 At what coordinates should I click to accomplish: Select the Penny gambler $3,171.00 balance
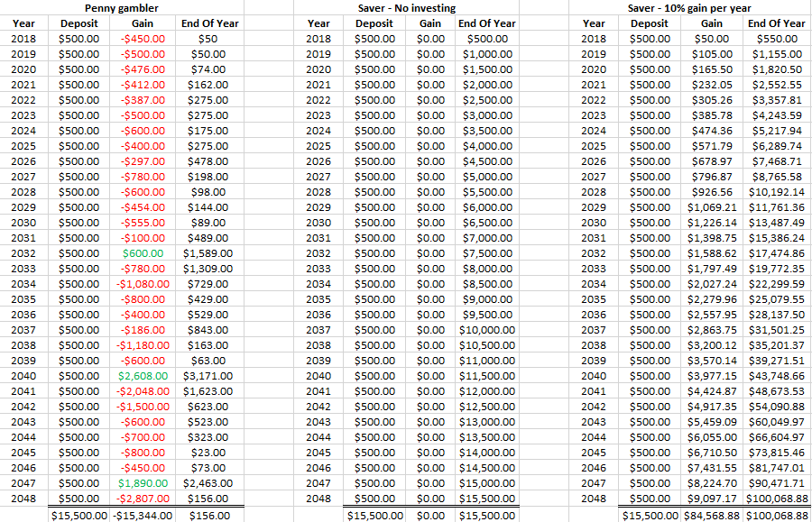208,375
